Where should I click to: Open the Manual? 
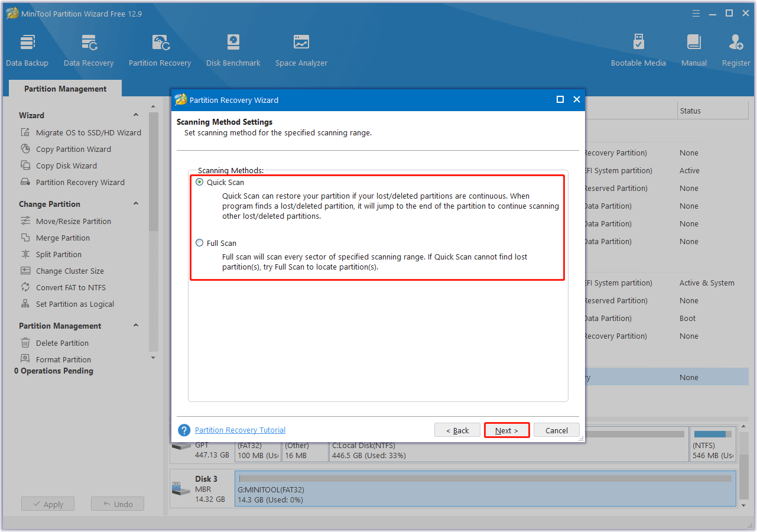coord(693,48)
